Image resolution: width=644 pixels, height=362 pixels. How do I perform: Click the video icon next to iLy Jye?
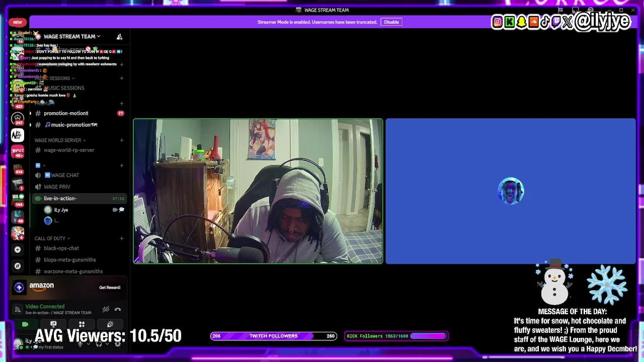(x=115, y=210)
